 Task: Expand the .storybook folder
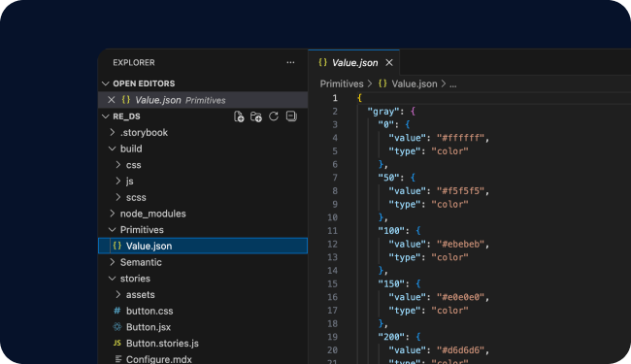(x=113, y=132)
